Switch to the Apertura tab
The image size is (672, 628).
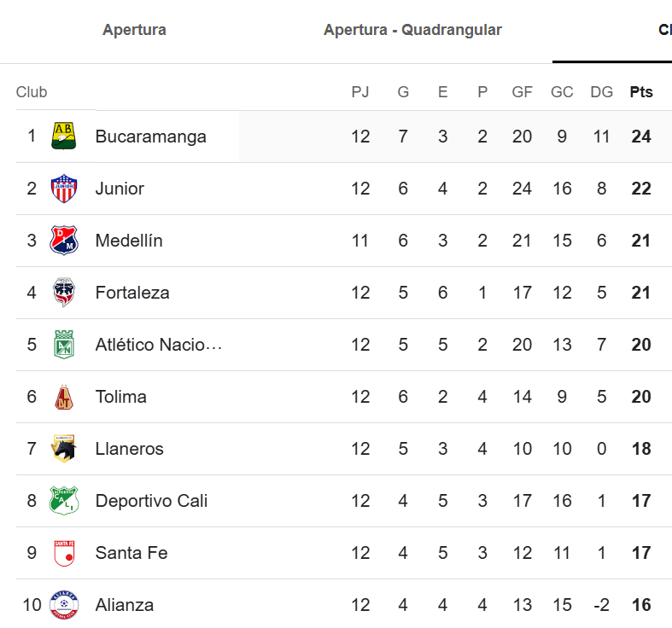[x=134, y=30]
